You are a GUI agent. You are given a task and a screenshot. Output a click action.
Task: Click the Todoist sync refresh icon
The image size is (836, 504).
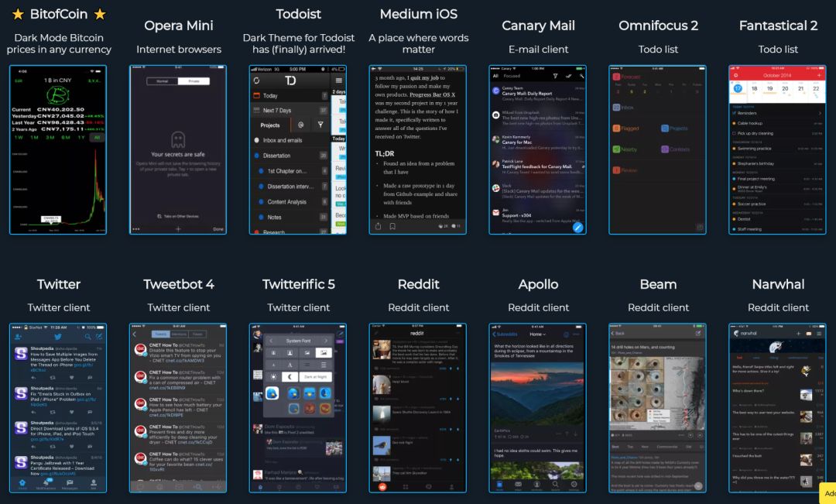[256, 81]
